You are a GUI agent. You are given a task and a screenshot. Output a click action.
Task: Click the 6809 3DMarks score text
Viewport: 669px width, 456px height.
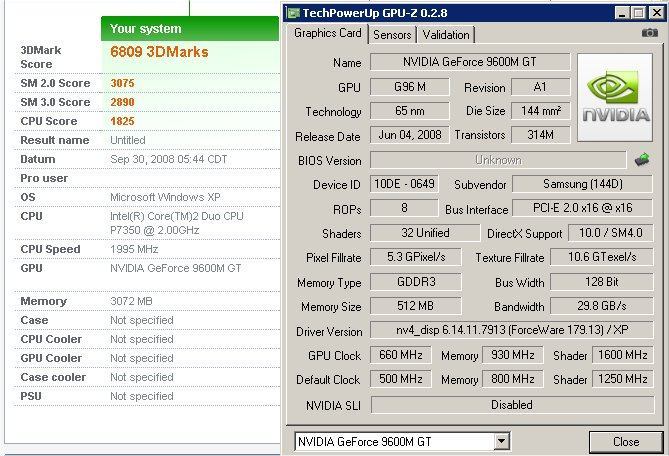pyautogui.click(x=159, y=52)
